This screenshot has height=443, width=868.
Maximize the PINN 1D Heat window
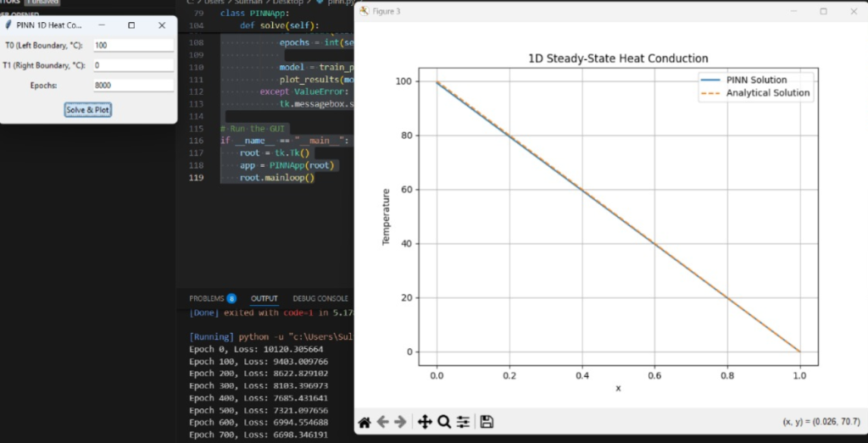(131, 25)
